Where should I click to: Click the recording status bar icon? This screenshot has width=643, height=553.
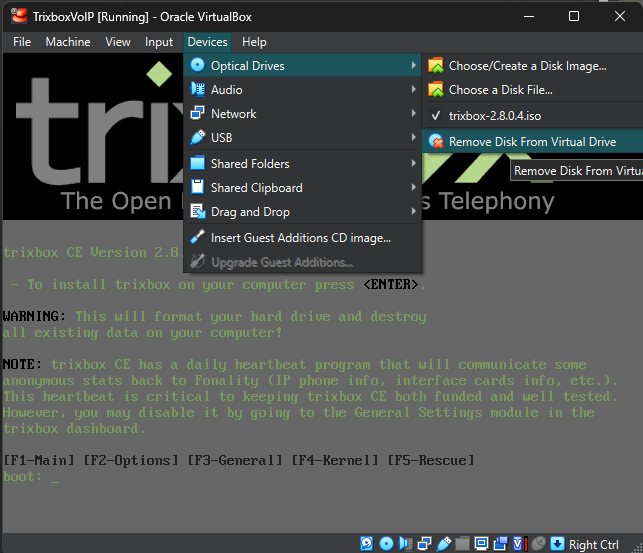tap(500, 544)
